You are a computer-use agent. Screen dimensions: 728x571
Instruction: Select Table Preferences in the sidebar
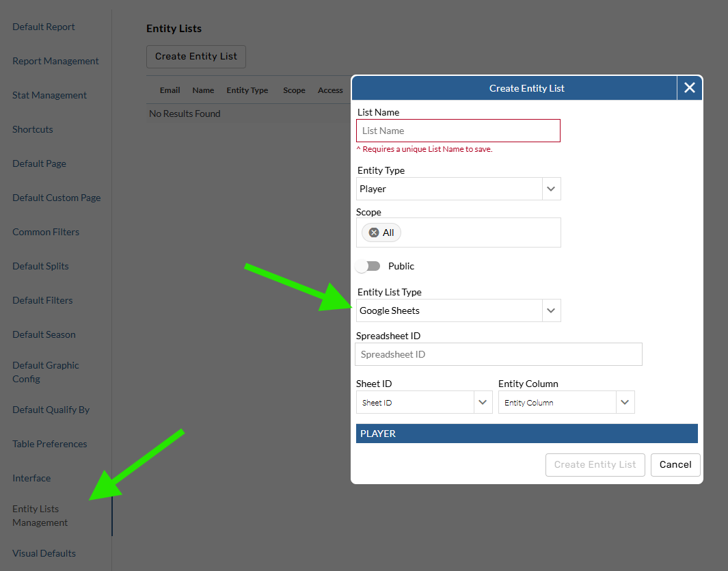coord(49,444)
